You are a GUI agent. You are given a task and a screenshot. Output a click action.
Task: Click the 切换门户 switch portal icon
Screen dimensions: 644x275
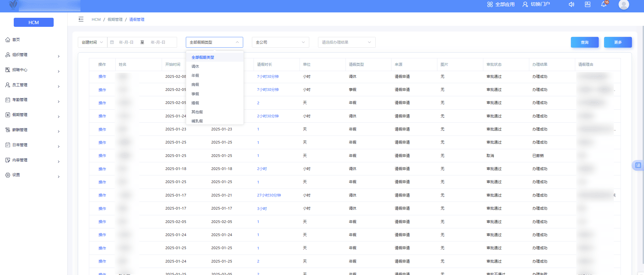tap(525, 4)
